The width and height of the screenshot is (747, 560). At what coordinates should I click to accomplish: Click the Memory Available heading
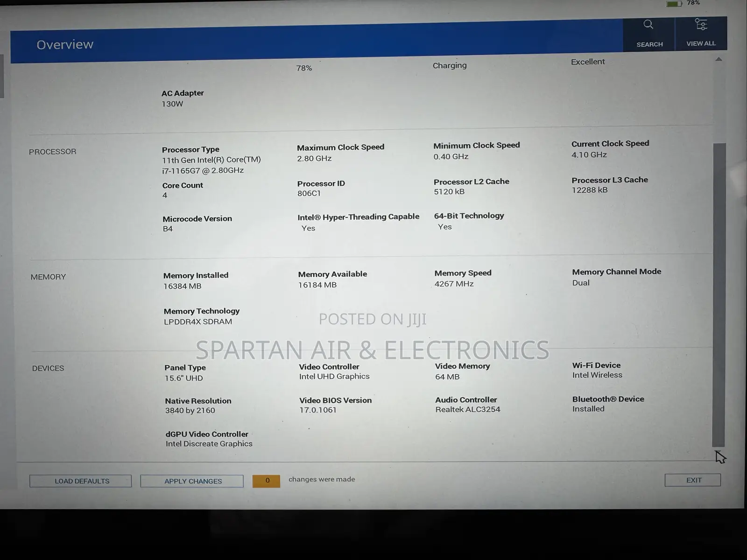pyautogui.click(x=332, y=274)
